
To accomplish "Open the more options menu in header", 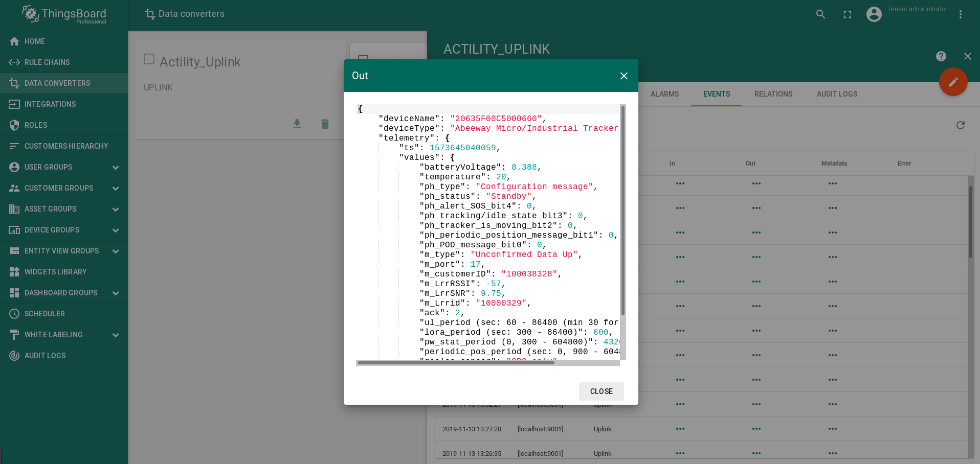I will [x=960, y=14].
